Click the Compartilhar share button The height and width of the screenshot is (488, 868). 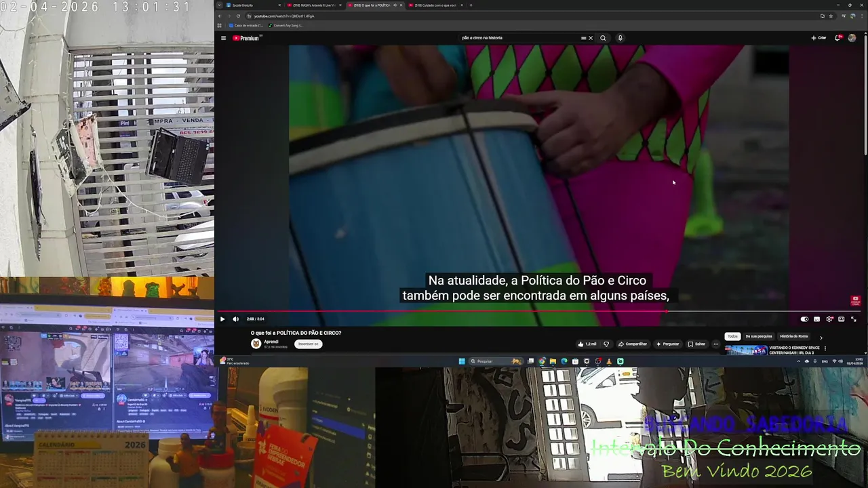[633, 344]
